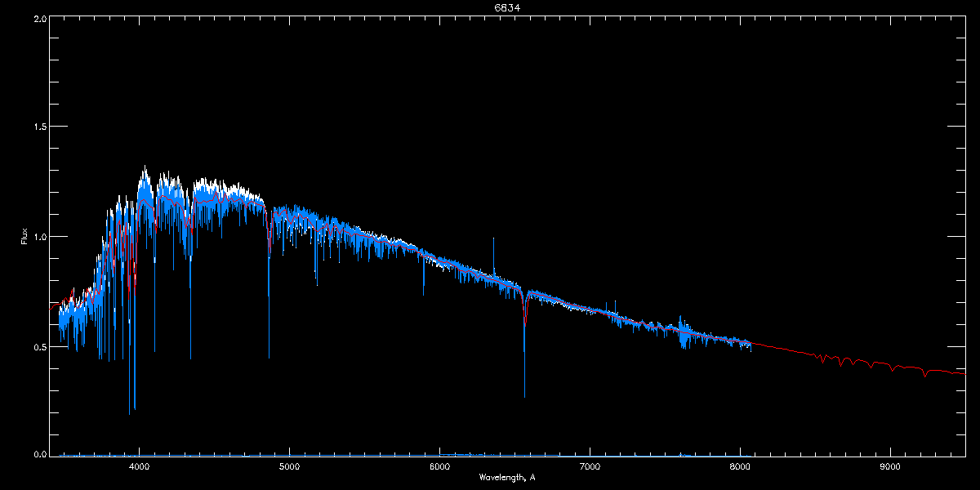Click the Flux y-axis label

24,237
